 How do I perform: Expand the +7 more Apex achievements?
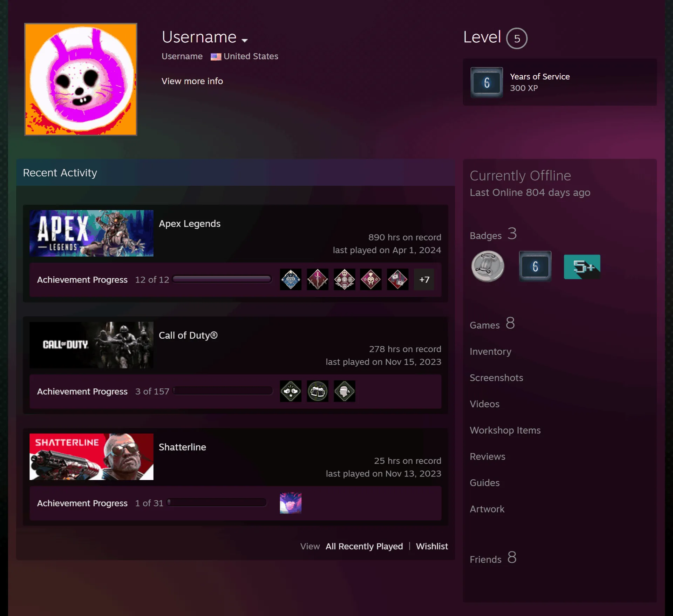424,279
